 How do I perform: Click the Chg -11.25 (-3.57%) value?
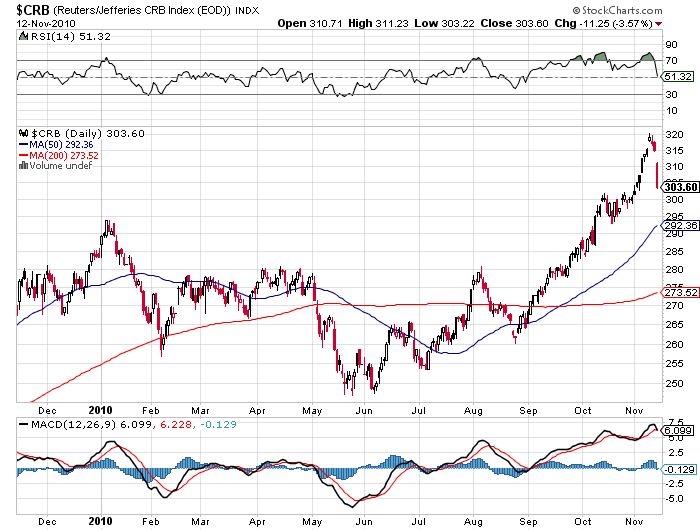coord(604,23)
